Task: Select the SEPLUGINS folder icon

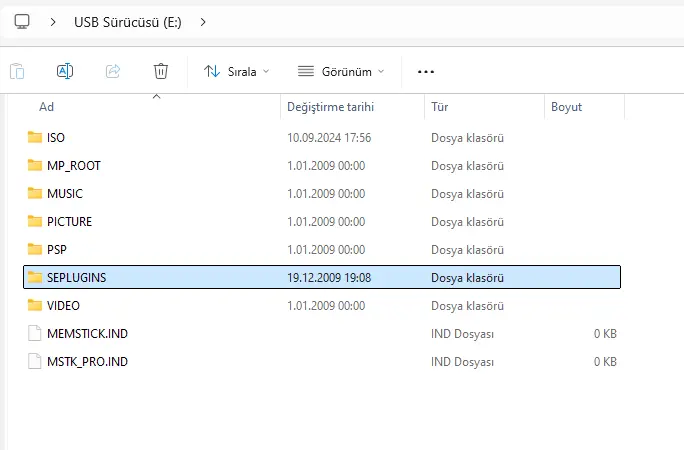Action: point(35,277)
